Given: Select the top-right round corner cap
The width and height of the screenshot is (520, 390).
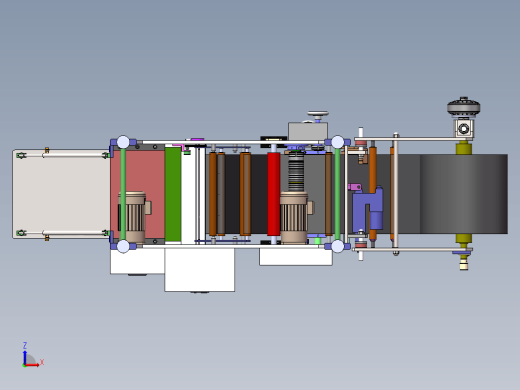Looking at the screenshot, I should [338, 142].
